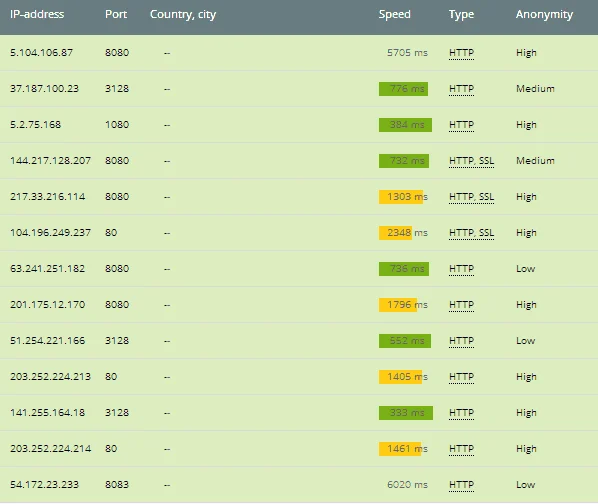598x504 pixels.
Task: Click HTTP, SSL type for 104.196.249.237
Action: (x=471, y=233)
